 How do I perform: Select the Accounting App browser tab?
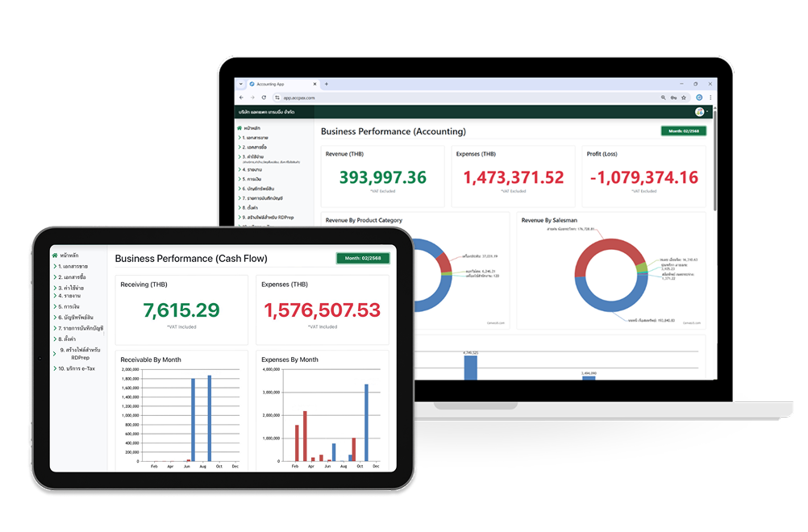(x=282, y=84)
